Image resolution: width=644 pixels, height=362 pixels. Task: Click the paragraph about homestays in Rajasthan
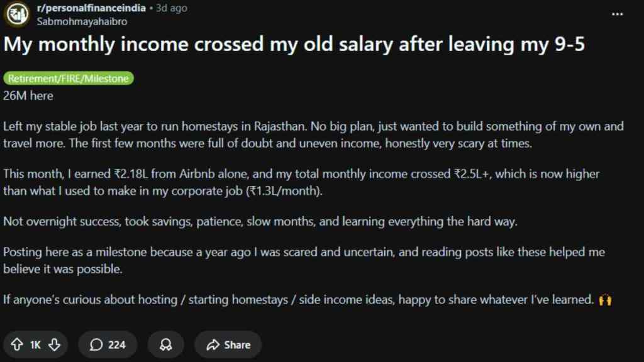[313, 133]
